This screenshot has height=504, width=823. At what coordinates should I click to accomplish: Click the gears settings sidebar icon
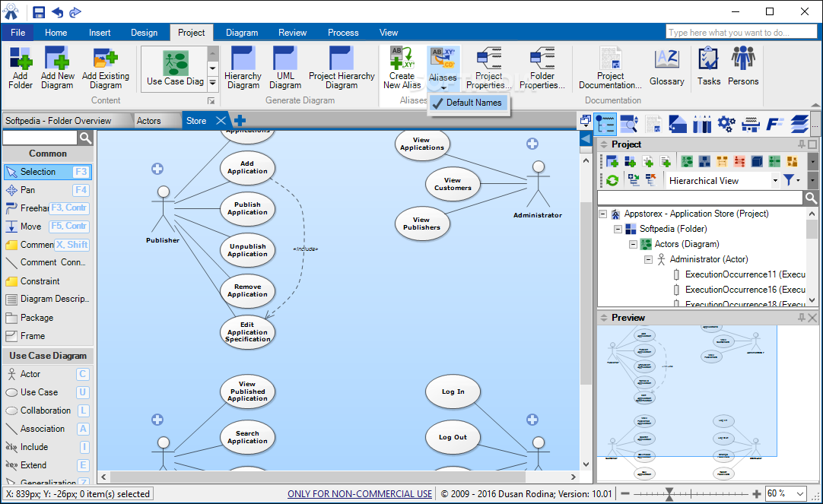726,125
